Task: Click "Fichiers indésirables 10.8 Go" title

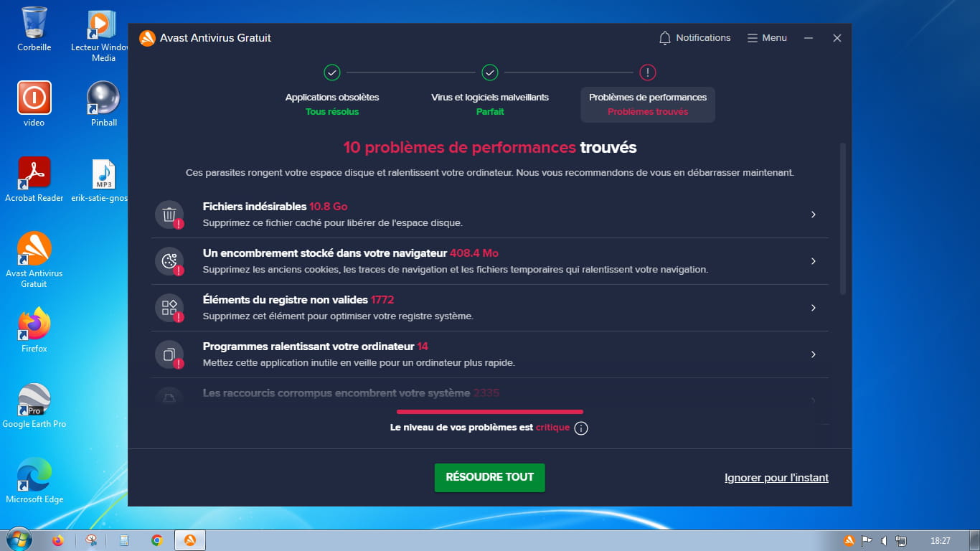Action: pos(275,207)
